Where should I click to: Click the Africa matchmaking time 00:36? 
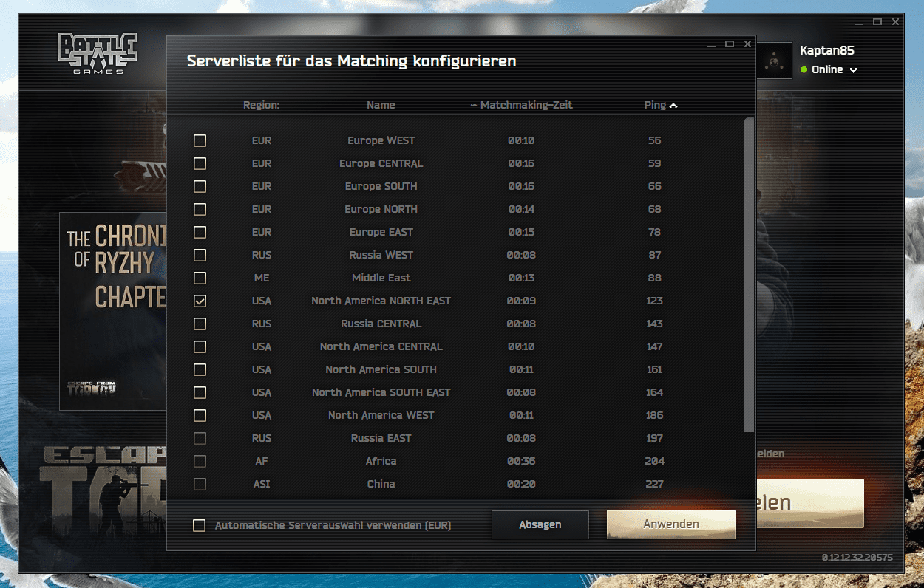(521, 461)
